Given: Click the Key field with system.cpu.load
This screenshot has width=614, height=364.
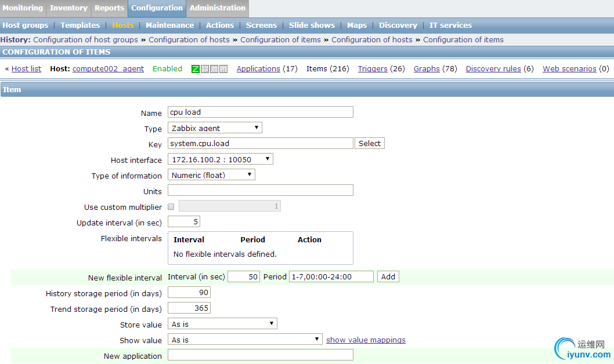Looking at the screenshot, I should [261, 144].
